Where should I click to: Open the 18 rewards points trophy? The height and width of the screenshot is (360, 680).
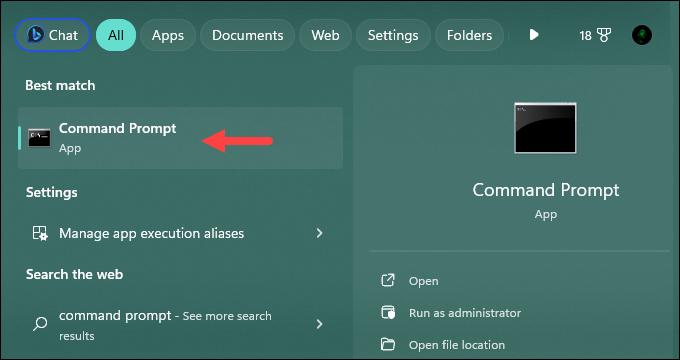[595, 35]
